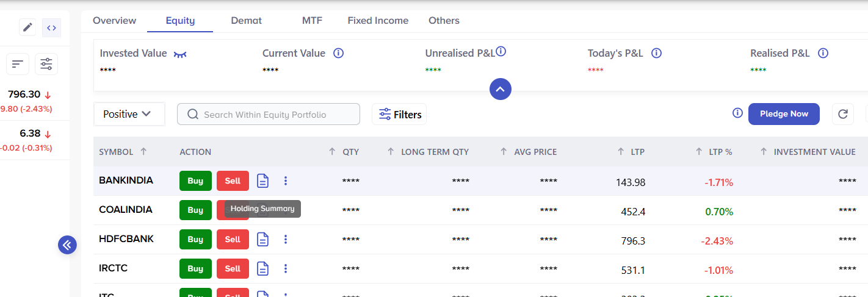Open holding summary icon for IRCTC
This screenshot has height=297, width=868.
tap(262, 269)
